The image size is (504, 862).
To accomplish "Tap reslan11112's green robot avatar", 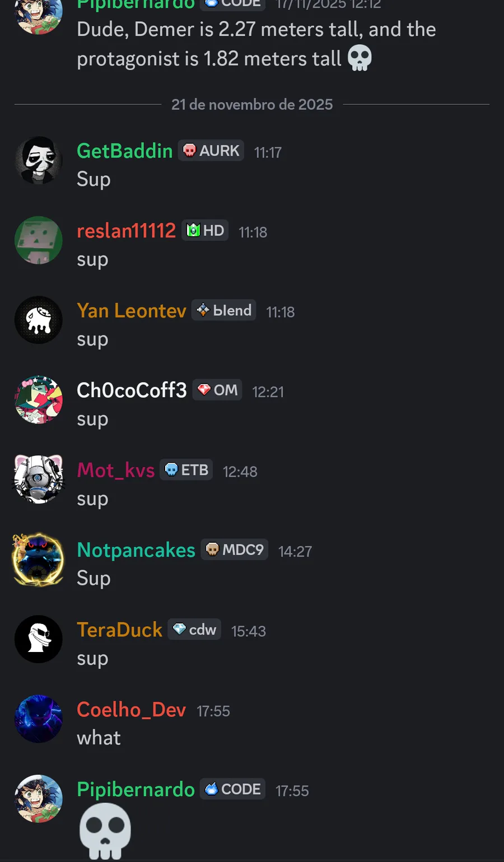I will pyautogui.click(x=38, y=240).
